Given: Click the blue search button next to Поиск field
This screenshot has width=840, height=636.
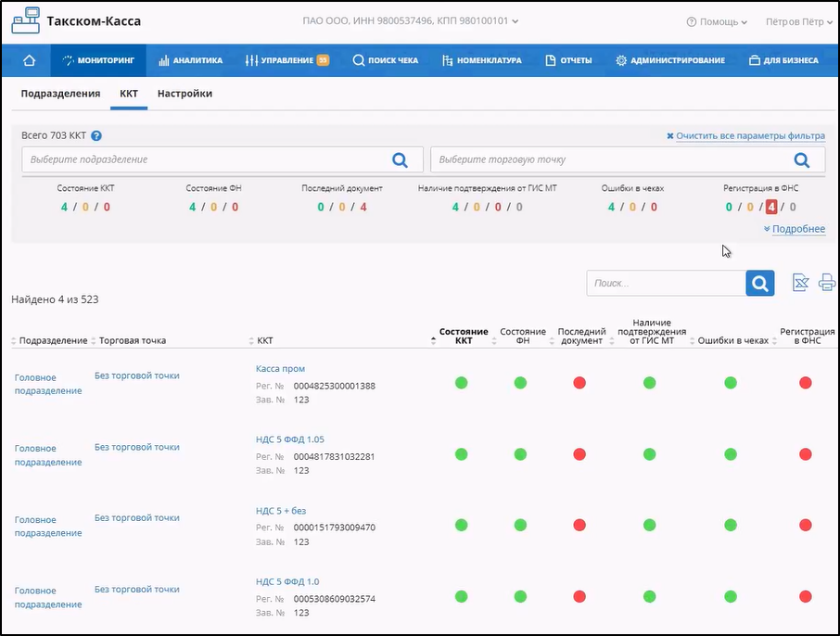Looking at the screenshot, I should 759,283.
